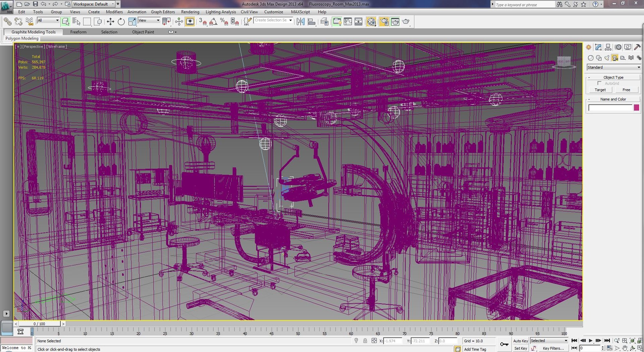Open Select by Name list icon
644x352 pixels.
(76, 22)
